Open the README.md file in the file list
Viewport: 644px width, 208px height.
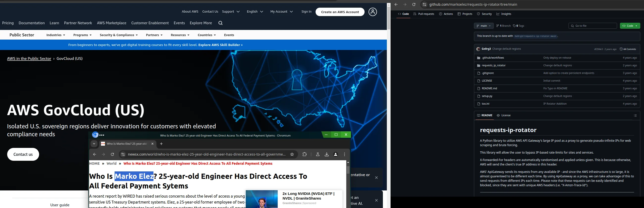pyautogui.click(x=489, y=88)
